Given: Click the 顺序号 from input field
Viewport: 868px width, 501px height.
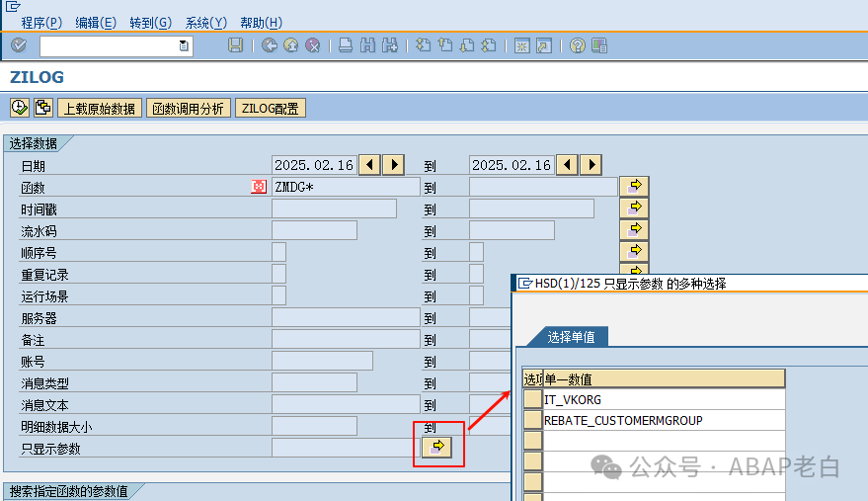Looking at the screenshot, I should [x=279, y=252].
